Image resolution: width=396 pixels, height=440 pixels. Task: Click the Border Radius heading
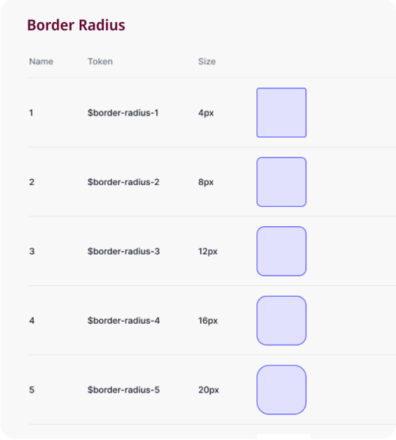(x=76, y=25)
